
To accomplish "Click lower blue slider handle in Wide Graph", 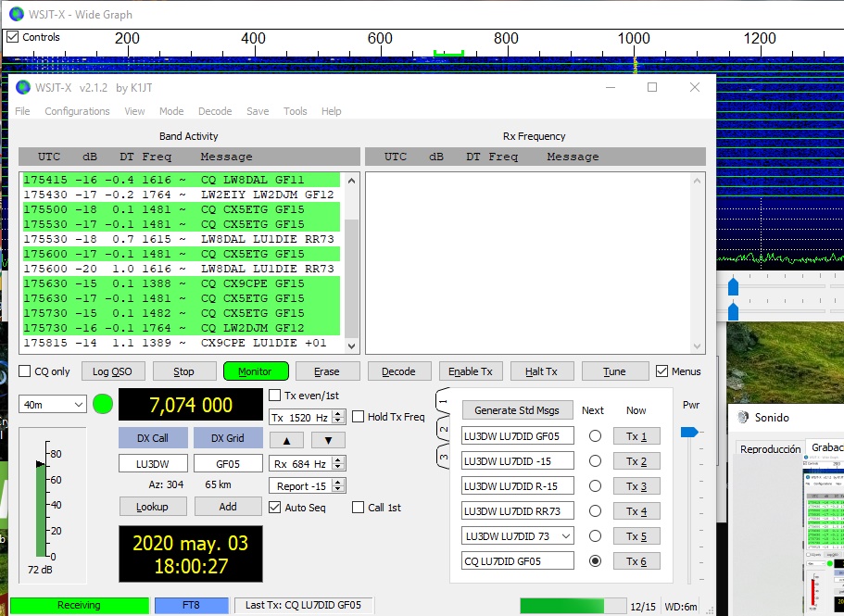I will (x=733, y=311).
